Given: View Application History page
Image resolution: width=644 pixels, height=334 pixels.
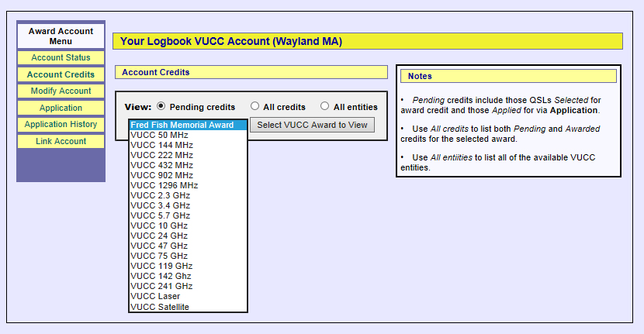Looking at the screenshot, I should click(61, 125).
